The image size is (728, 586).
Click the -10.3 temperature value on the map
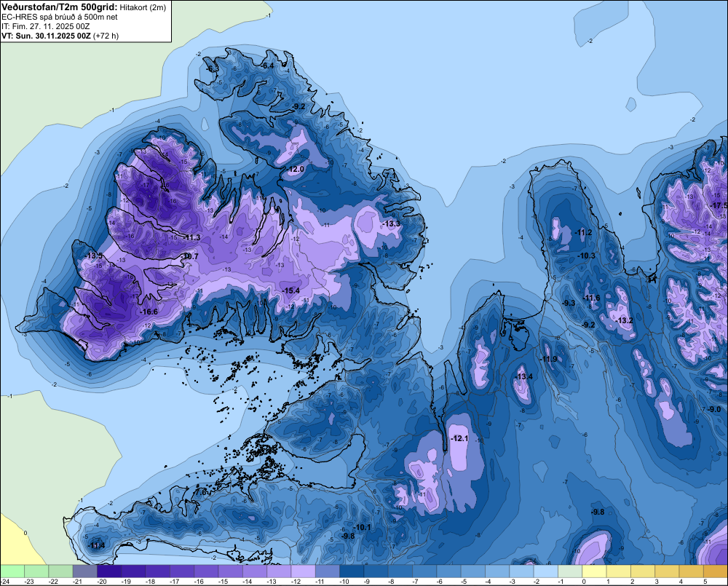(x=586, y=256)
